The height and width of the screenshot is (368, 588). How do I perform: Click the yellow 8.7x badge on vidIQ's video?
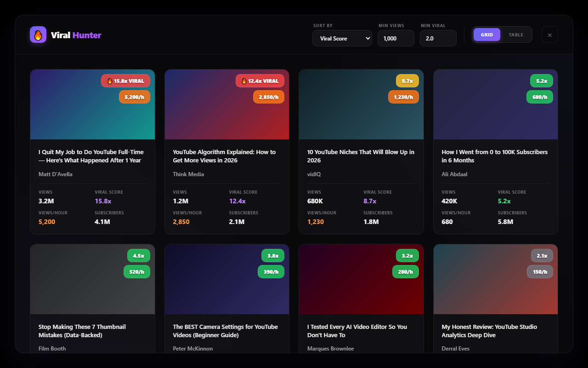(x=407, y=80)
